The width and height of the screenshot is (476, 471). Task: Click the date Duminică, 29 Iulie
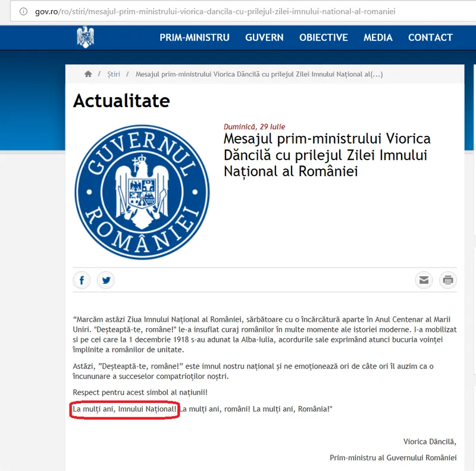(x=254, y=126)
